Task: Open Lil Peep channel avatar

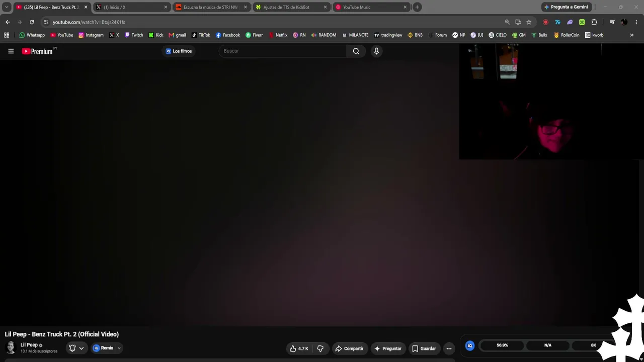Action: [x=11, y=347]
